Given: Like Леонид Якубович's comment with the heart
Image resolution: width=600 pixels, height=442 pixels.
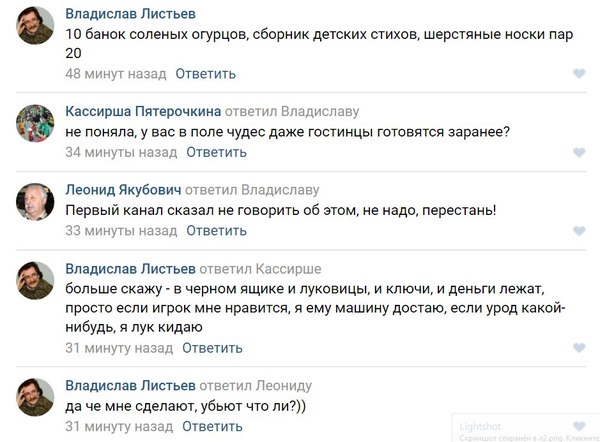Looking at the screenshot, I should pyautogui.click(x=579, y=231).
